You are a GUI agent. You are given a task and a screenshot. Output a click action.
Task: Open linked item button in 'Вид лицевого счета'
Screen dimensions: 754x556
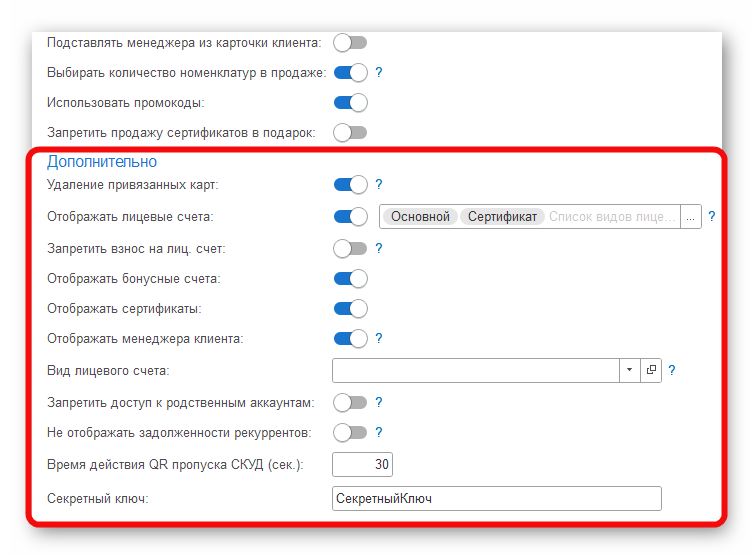point(651,370)
